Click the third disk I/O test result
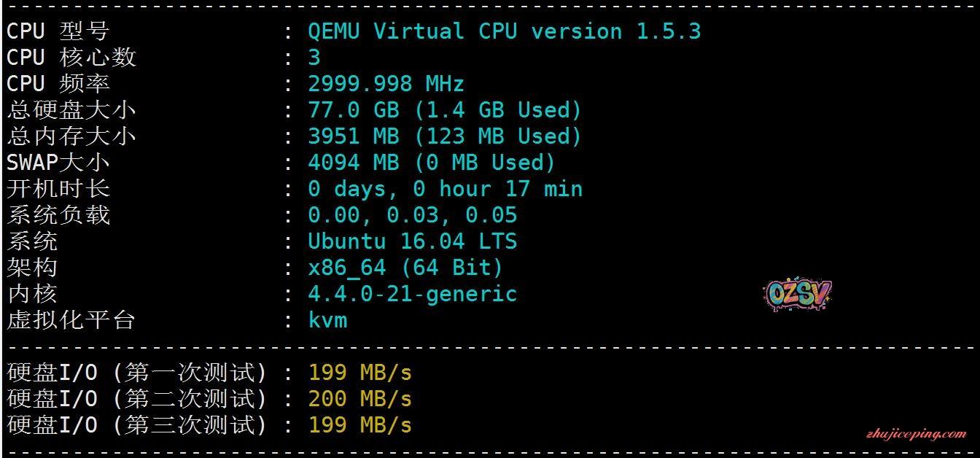980x458 pixels. pyautogui.click(x=359, y=425)
